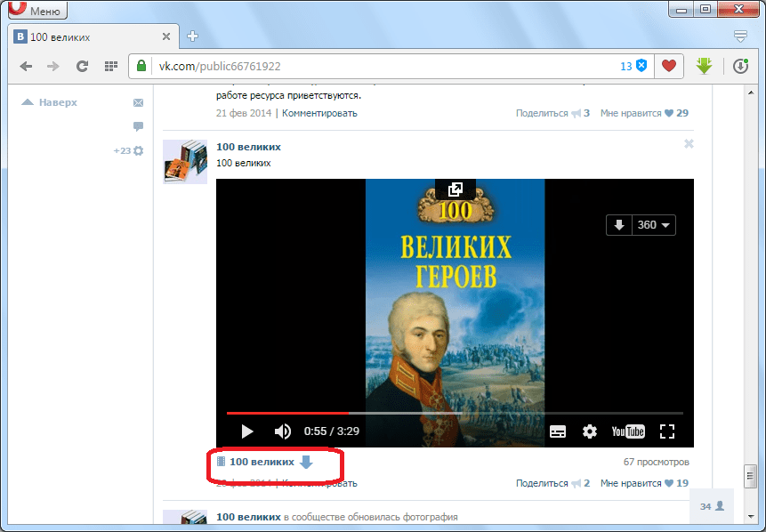The image size is (766, 532).
Task: Click the blue download arrow below video
Action: coord(306,462)
